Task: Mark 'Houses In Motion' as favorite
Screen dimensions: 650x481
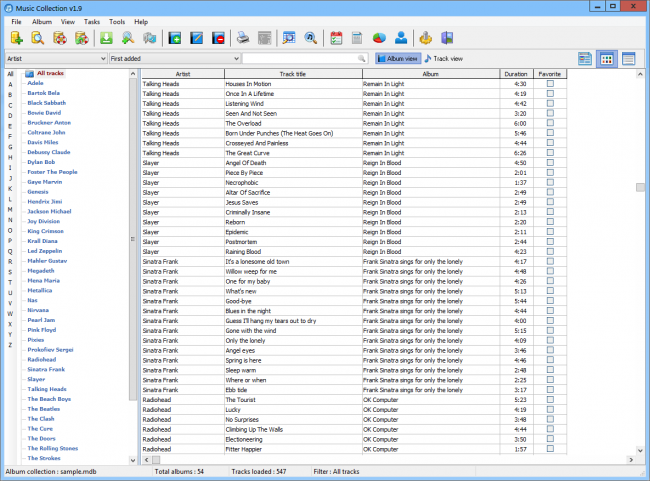Action: [550, 83]
